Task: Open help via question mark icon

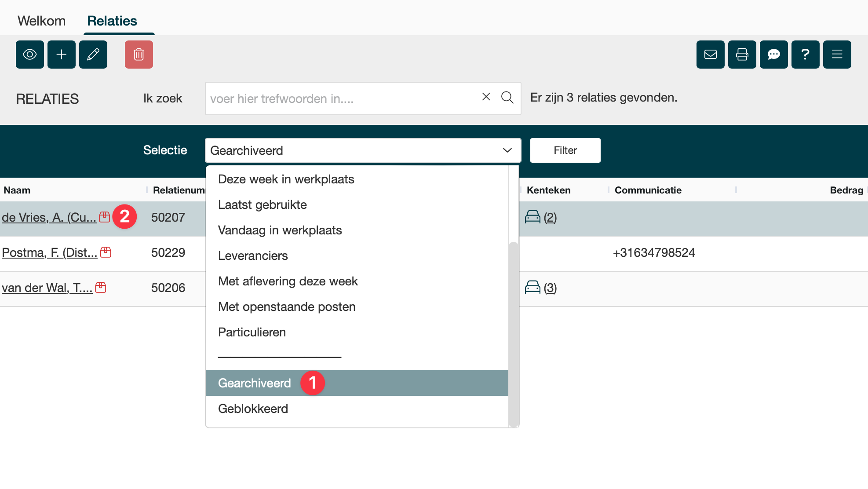Action: (806, 55)
